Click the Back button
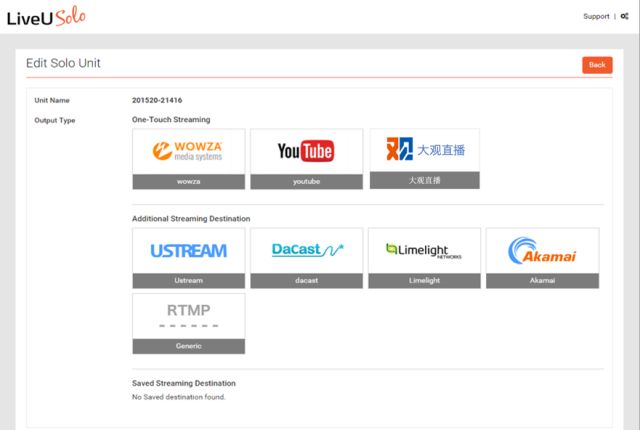 597,65
